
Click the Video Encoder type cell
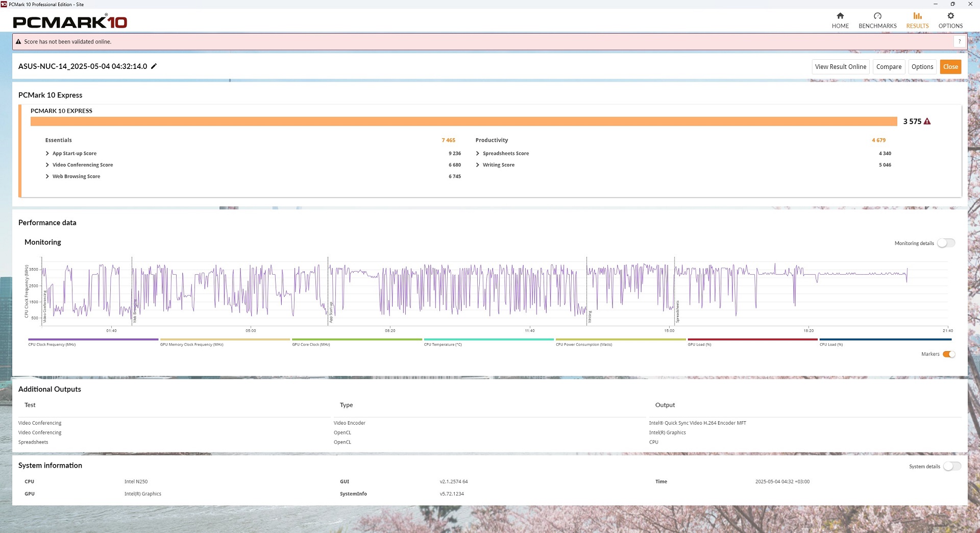349,423
